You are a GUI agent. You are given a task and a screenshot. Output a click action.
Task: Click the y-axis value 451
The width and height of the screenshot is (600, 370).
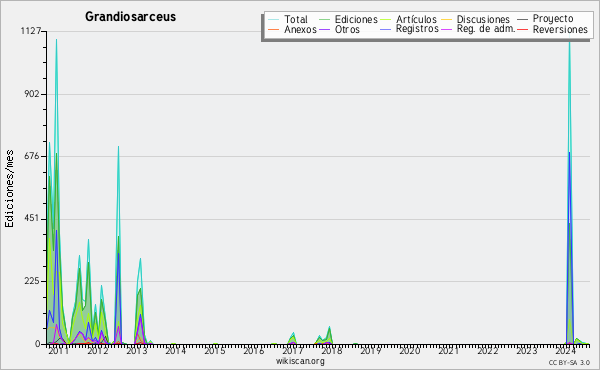click(32, 218)
